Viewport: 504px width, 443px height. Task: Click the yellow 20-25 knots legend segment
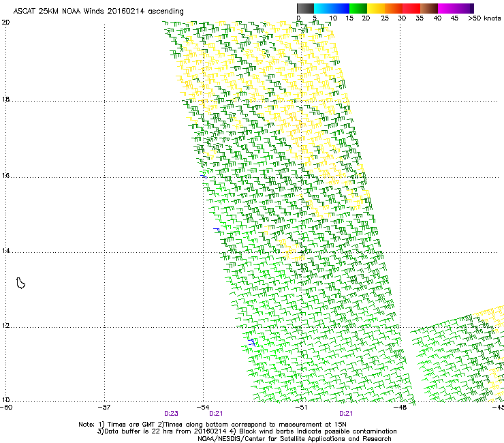376,8
